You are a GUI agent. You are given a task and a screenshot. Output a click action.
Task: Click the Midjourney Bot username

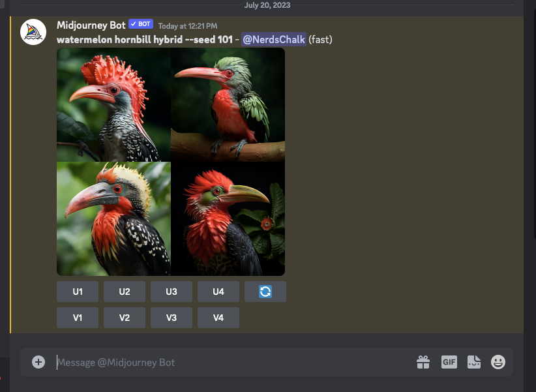pos(91,25)
